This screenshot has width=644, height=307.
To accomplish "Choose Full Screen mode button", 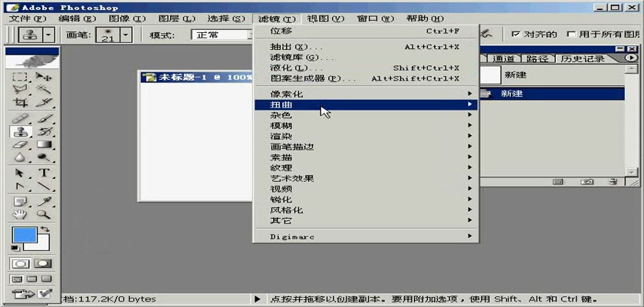I will (47, 279).
